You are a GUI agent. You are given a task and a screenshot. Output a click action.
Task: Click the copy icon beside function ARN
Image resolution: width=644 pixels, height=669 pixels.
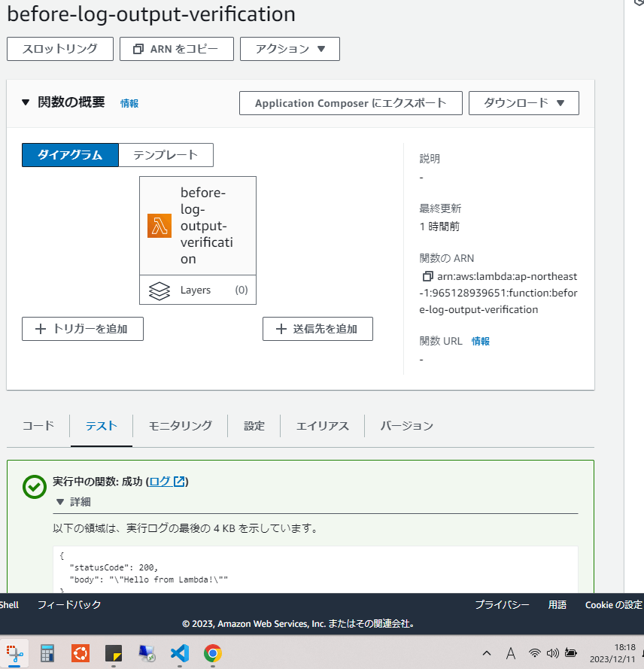[427, 276]
